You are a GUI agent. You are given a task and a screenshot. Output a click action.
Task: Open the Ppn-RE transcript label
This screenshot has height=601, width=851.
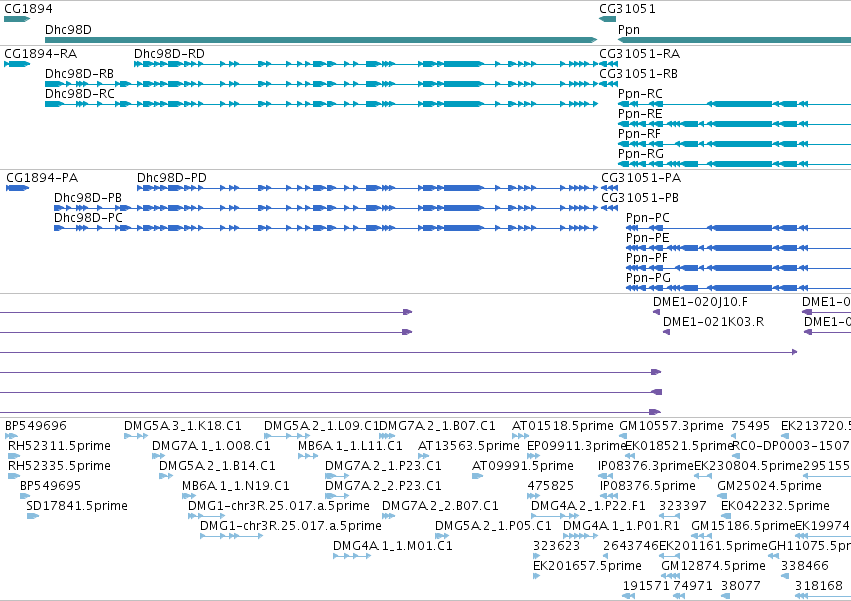[x=640, y=114]
